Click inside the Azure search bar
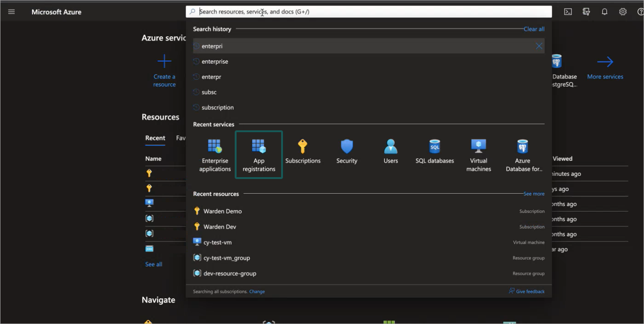 [x=322, y=11]
